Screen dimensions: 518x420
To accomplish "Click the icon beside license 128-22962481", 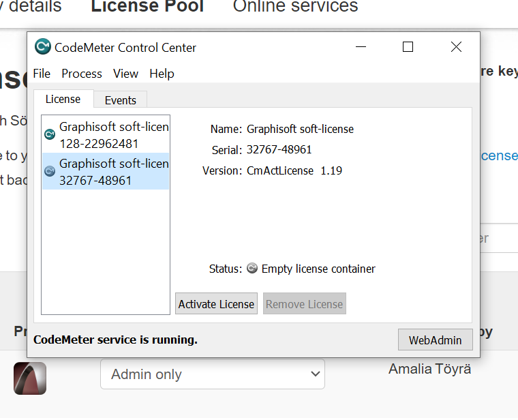I will point(50,134).
